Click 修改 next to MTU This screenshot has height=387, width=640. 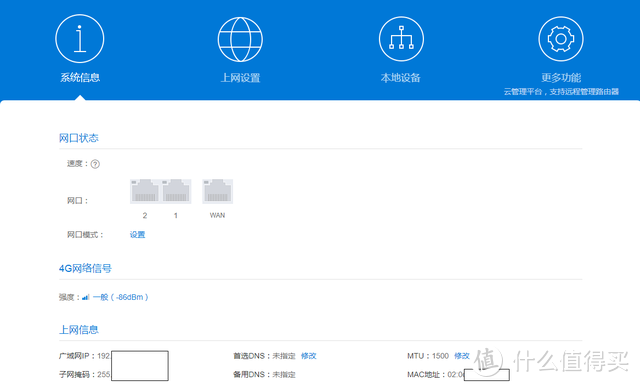462,356
